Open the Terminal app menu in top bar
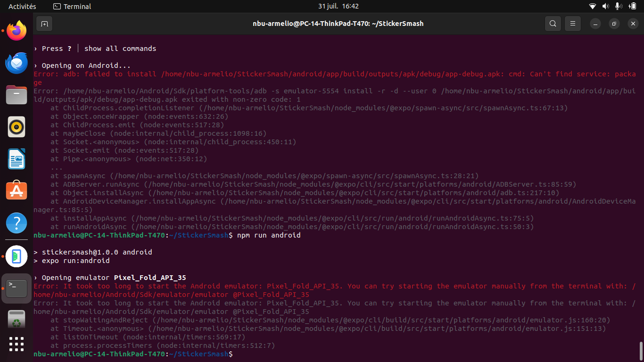The width and height of the screenshot is (644, 362). (72, 6)
